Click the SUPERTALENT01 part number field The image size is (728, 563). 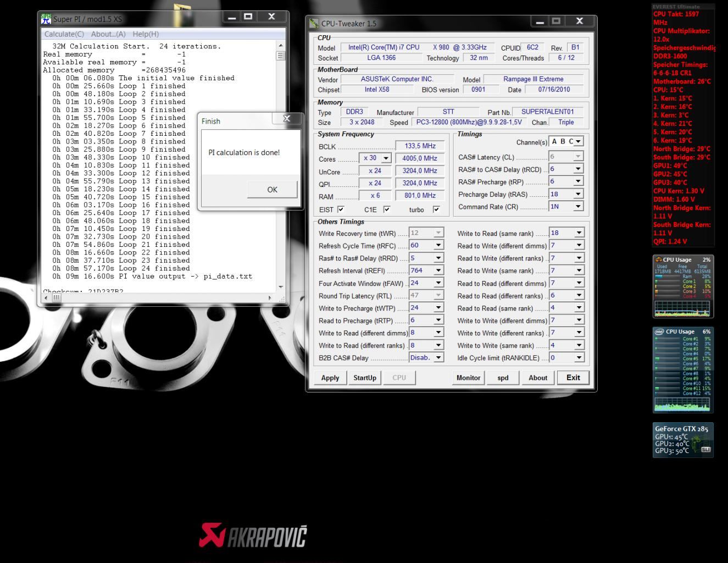point(547,112)
